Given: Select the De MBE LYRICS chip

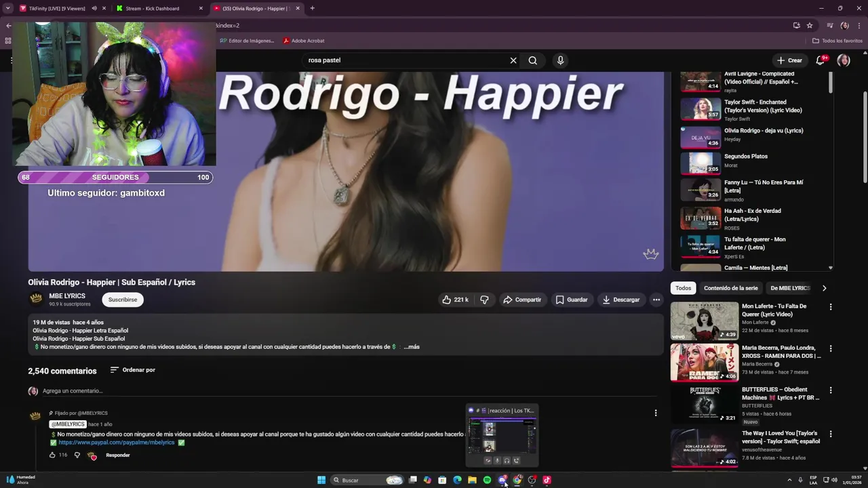Looking at the screenshot, I should click(791, 288).
